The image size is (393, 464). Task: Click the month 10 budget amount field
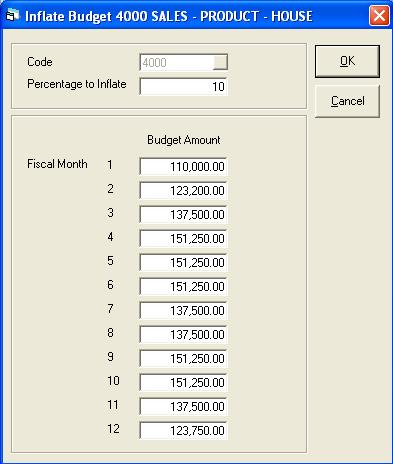click(183, 382)
